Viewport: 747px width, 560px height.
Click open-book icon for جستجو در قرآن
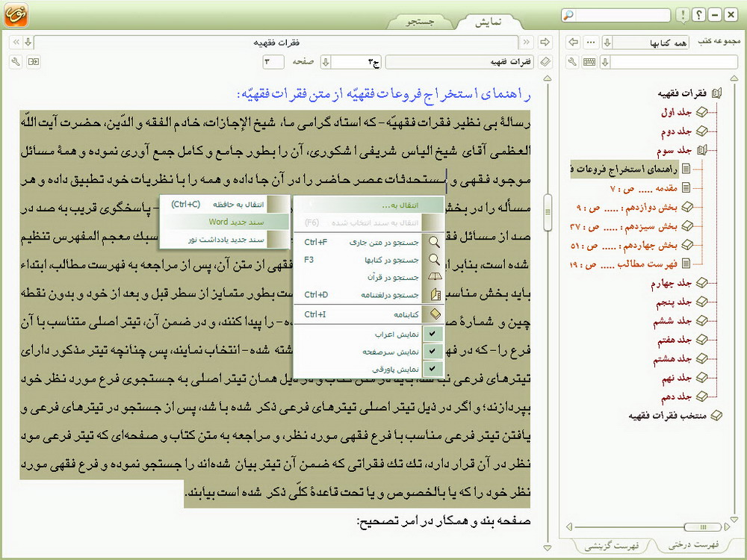click(435, 277)
